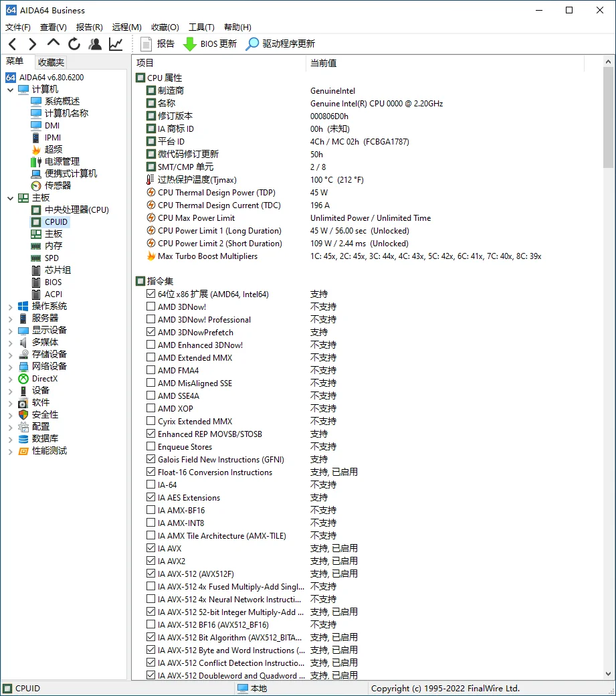The width and height of the screenshot is (616, 696).
Task: Select the BIOS chip icon in the tree
Action: (36, 282)
